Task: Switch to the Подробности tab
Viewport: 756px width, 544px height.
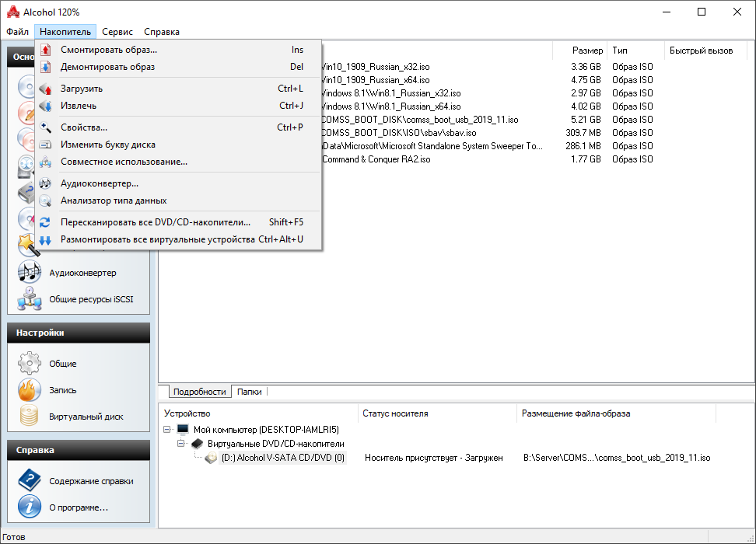Action: tap(200, 392)
